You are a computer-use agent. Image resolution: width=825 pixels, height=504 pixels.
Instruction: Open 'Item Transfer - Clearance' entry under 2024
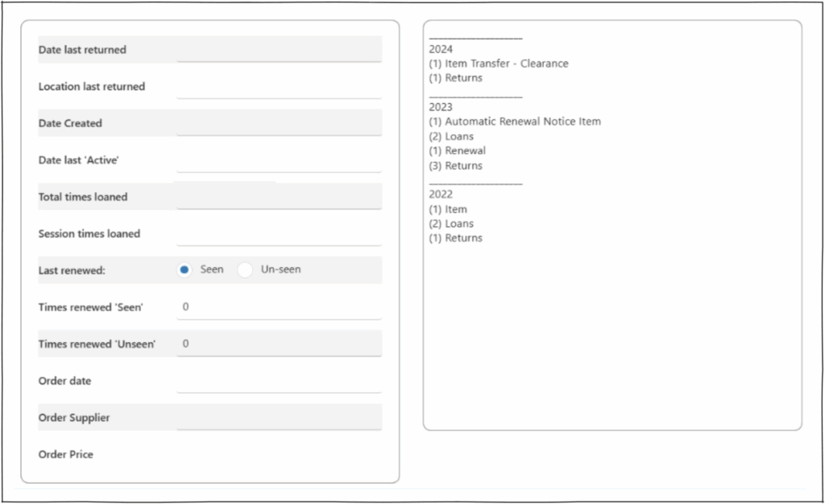[x=499, y=64]
